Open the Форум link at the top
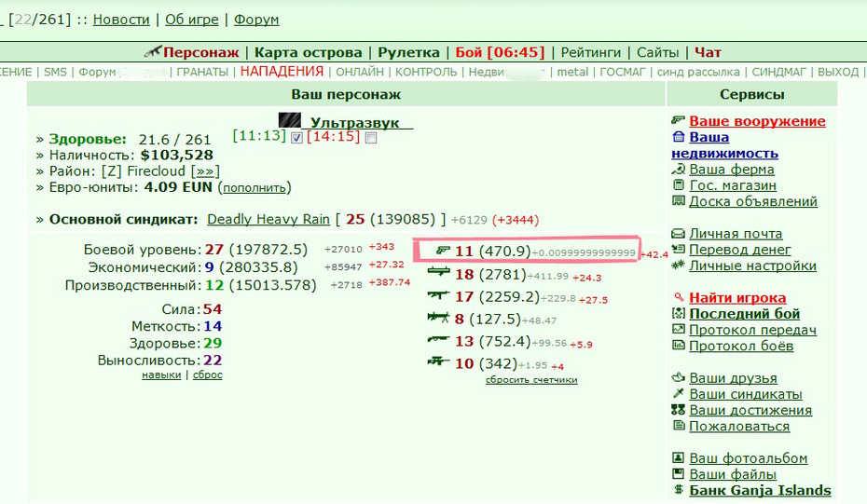Image resolution: width=867 pixels, height=504 pixels. point(256,20)
